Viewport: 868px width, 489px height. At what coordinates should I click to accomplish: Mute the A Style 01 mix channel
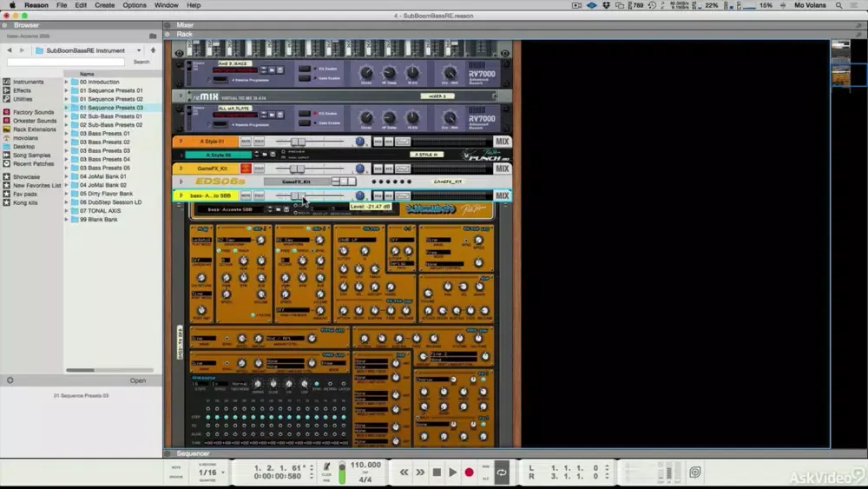click(246, 142)
